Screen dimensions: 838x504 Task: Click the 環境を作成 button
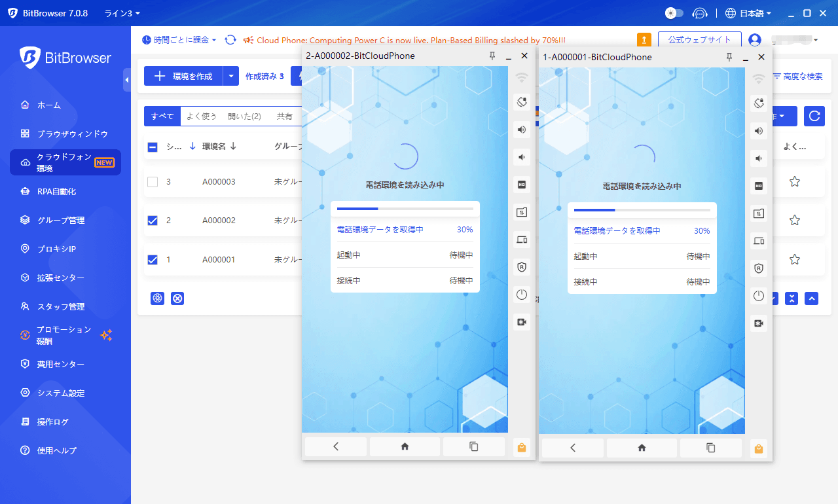pos(186,76)
